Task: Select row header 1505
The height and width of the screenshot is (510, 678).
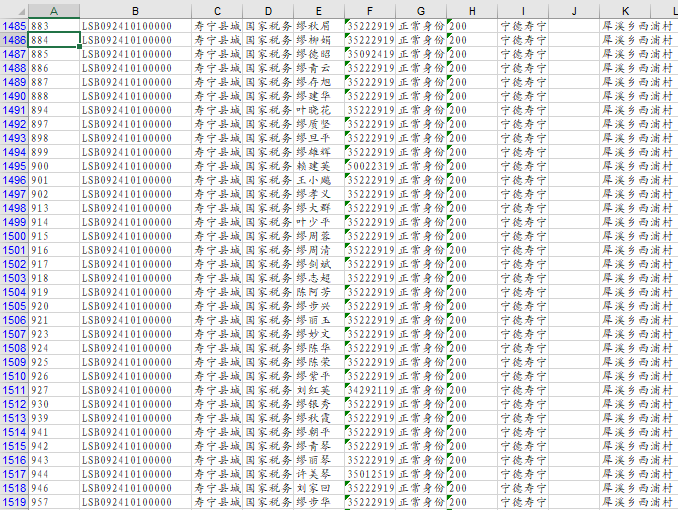Action: click(14, 306)
